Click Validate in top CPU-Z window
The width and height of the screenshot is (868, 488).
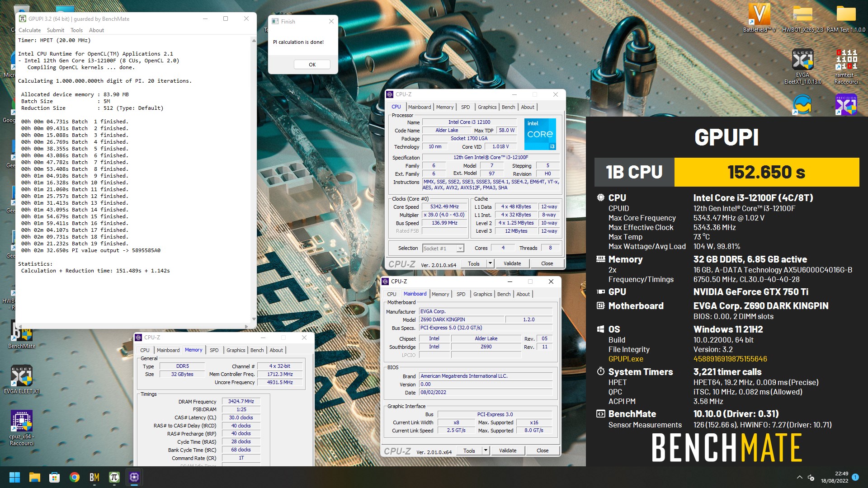pos(512,263)
